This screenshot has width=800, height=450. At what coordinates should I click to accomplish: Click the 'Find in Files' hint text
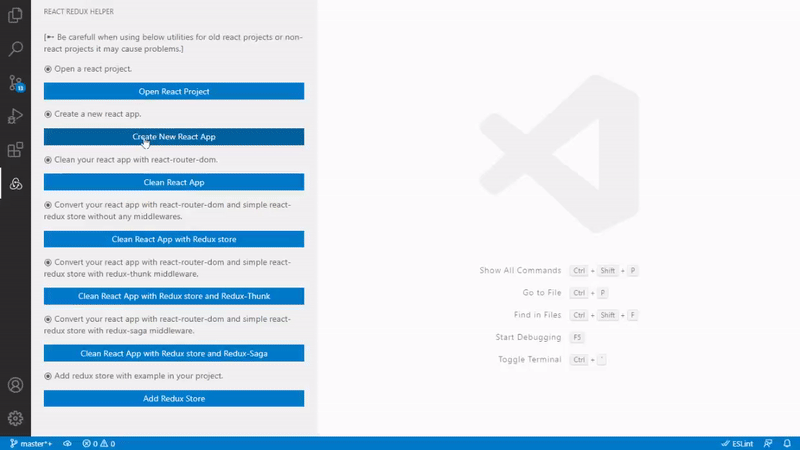(x=537, y=315)
